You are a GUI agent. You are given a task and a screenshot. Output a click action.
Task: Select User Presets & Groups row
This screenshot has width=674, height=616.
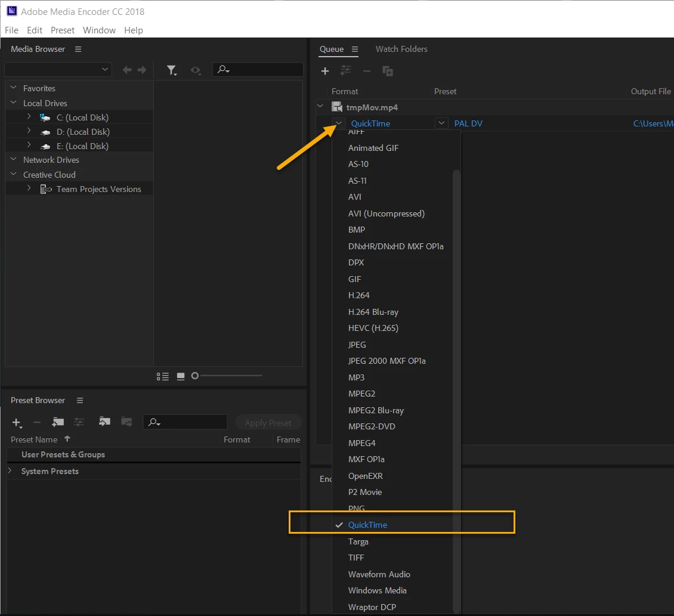[x=154, y=454]
